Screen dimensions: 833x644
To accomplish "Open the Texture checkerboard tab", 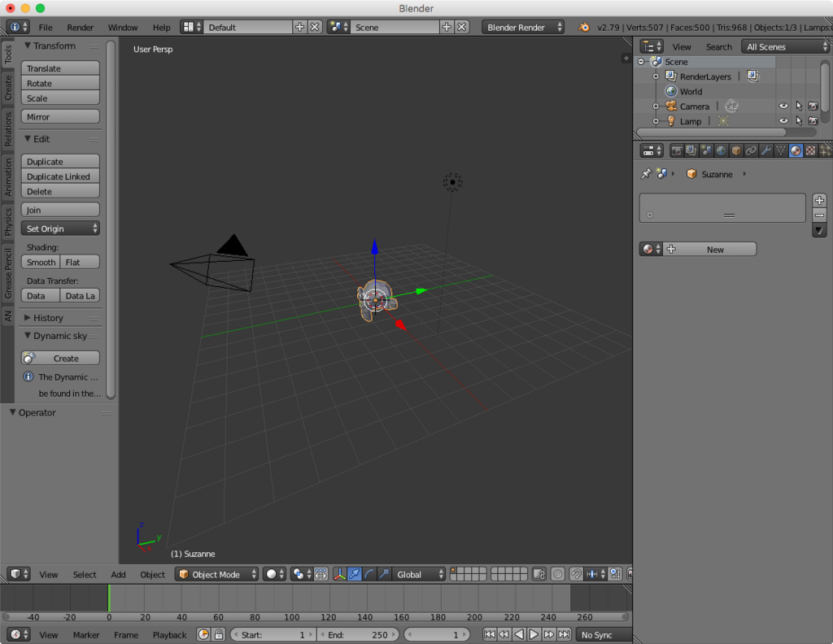I will click(810, 150).
